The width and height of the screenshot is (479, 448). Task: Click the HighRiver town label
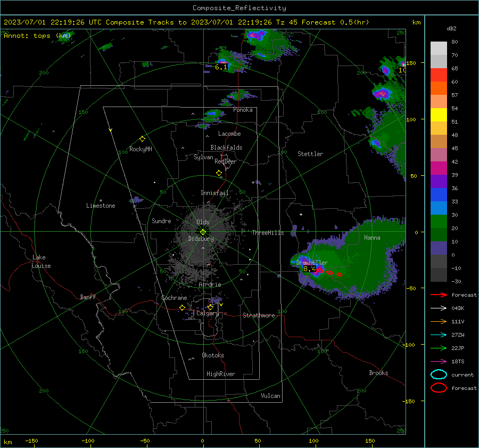point(221,374)
